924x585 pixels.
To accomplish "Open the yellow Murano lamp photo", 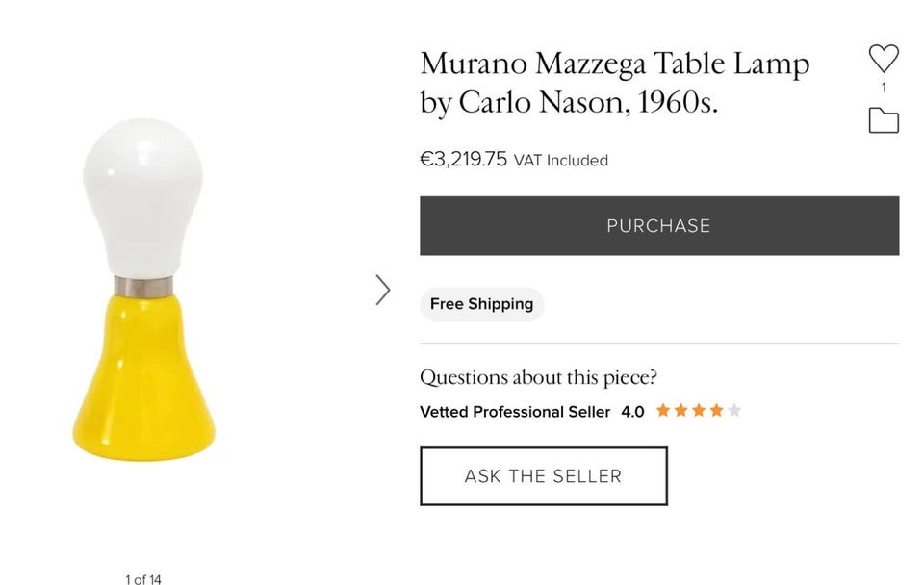I will [x=142, y=289].
